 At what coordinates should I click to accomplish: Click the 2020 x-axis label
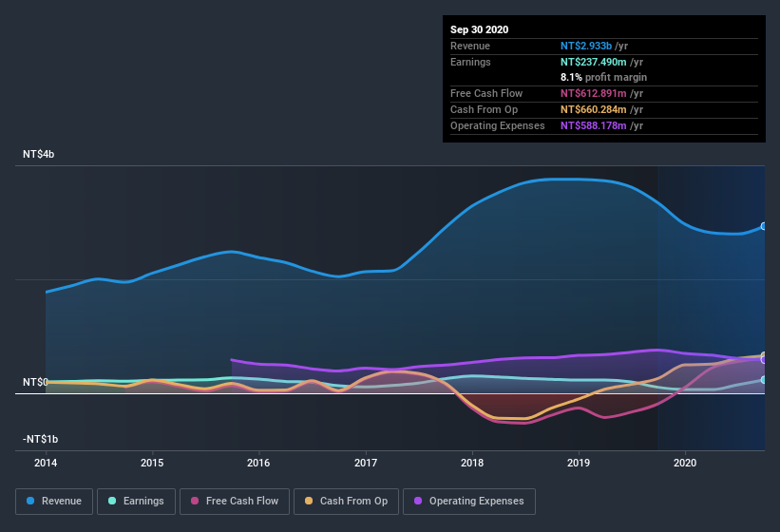pos(685,463)
